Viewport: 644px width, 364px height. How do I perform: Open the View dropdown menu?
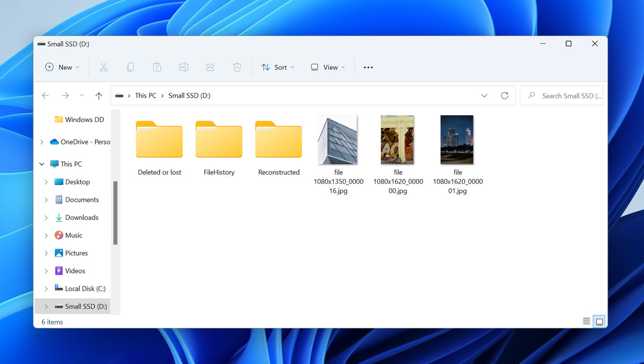click(328, 67)
